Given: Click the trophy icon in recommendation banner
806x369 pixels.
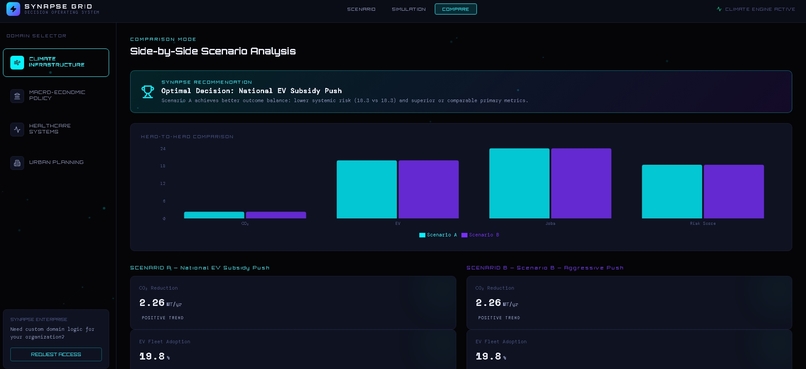Looking at the screenshot, I should tap(148, 91).
